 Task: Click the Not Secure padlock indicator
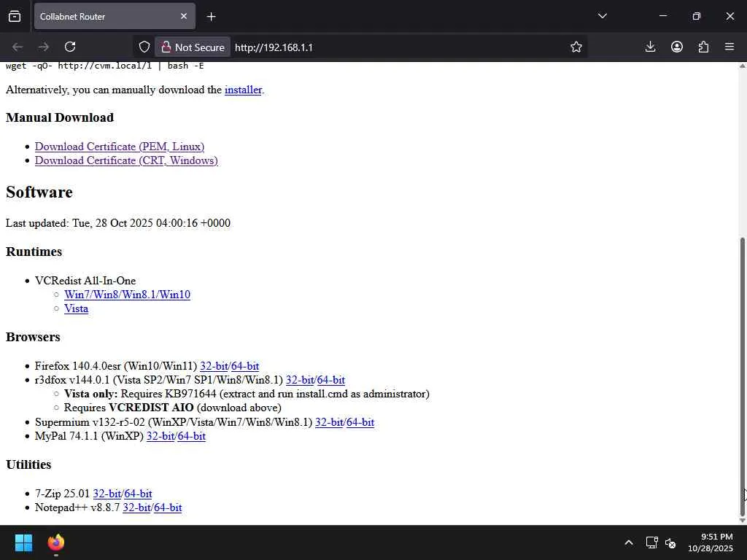point(193,47)
